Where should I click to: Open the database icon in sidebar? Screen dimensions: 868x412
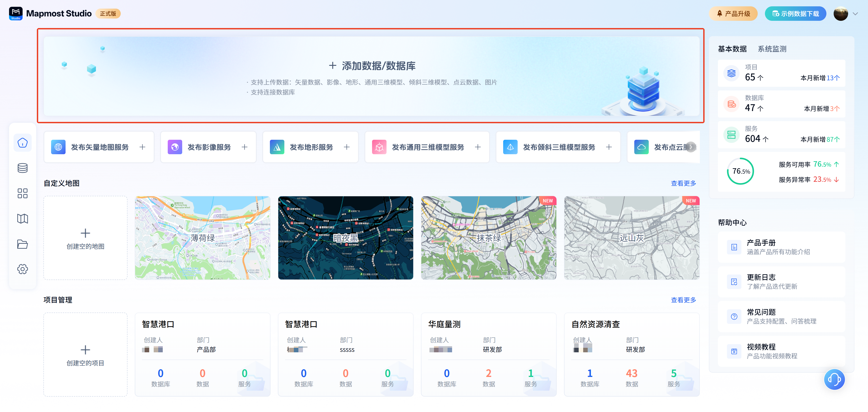coord(22,168)
